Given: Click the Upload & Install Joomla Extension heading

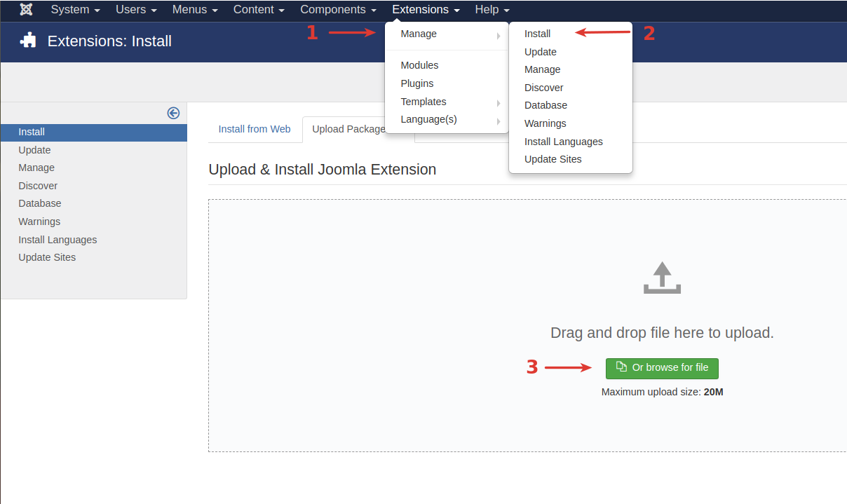Looking at the screenshot, I should tap(323, 170).
